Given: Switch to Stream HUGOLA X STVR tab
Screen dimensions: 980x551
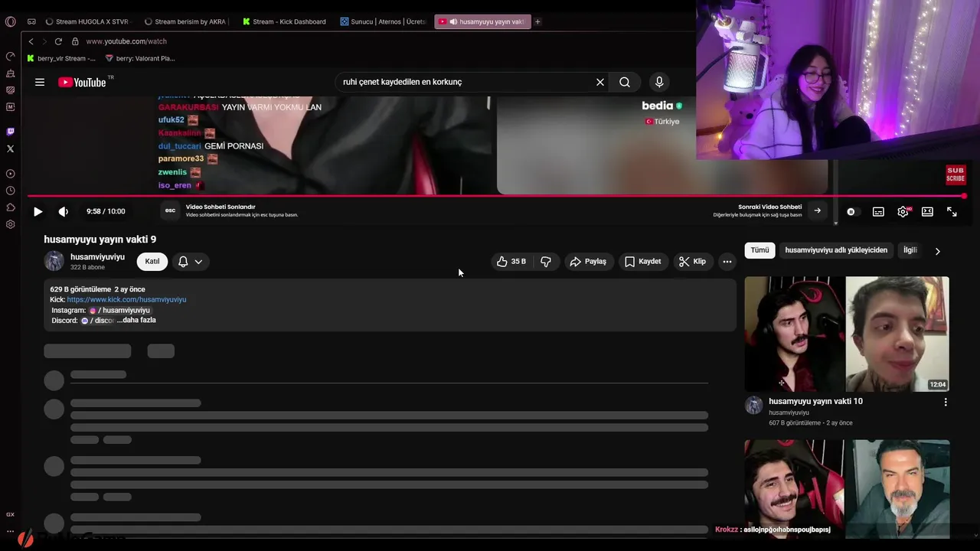Looking at the screenshot, I should point(87,21).
